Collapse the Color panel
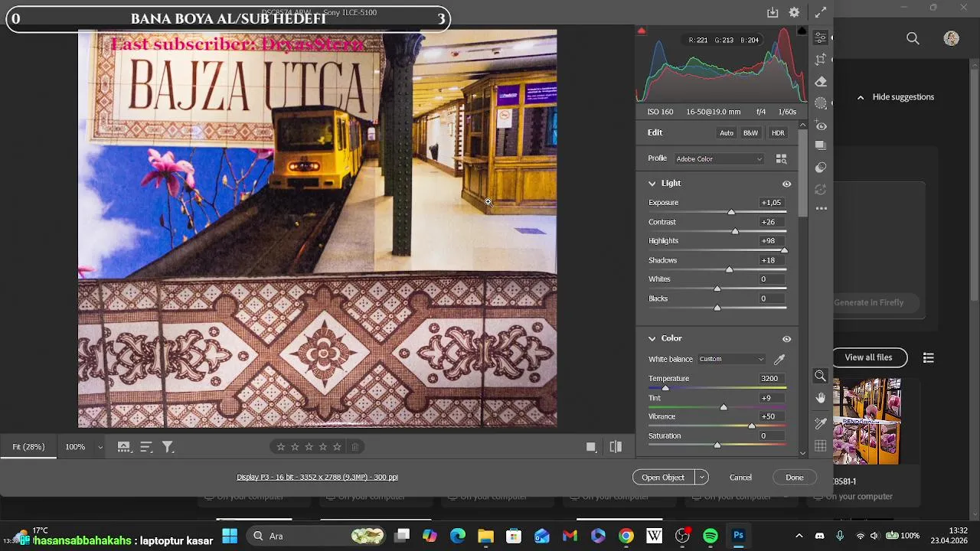 (x=652, y=338)
